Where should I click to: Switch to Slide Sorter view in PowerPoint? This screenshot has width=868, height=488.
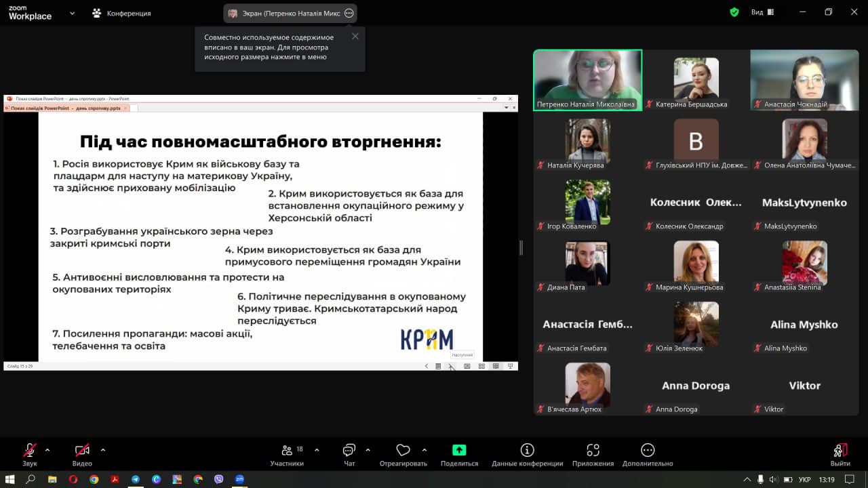click(x=481, y=366)
